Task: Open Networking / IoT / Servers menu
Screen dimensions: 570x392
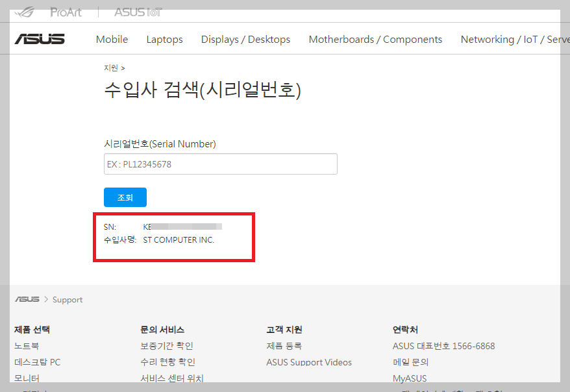Action: pyautogui.click(x=515, y=39)
